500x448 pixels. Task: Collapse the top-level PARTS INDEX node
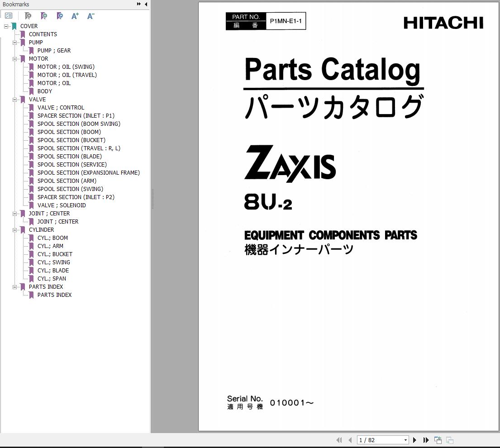click(14, 287)
